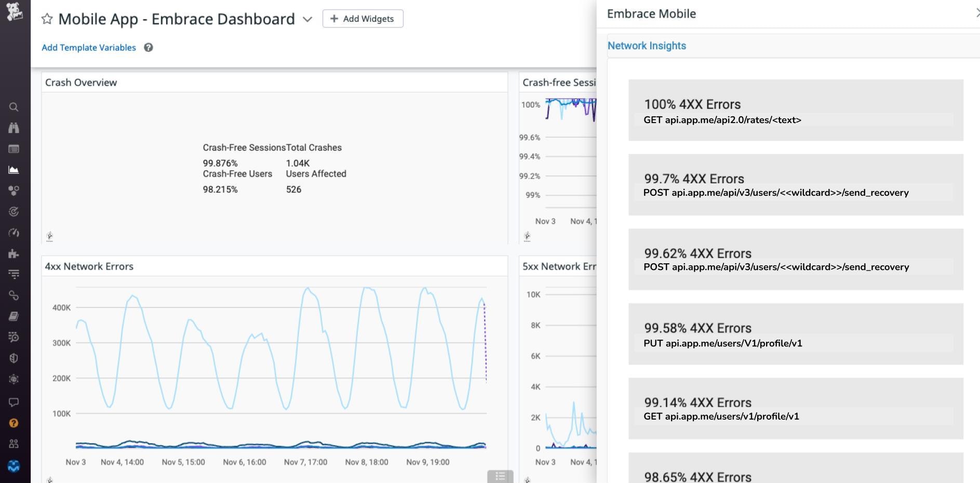
Task: Open the Notebooks book icon in sidebar
Action: [14, 316]
